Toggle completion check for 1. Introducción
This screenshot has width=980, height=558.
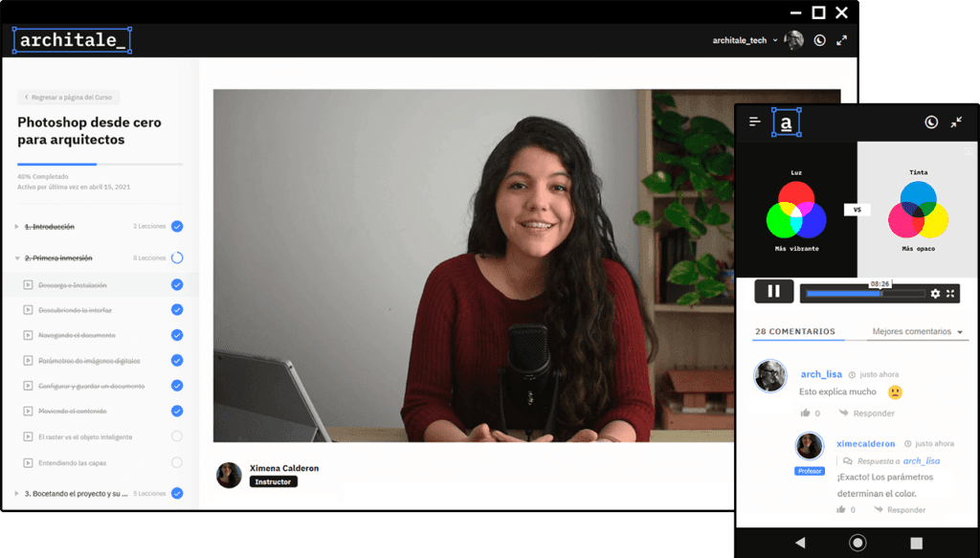coord(177,226)
